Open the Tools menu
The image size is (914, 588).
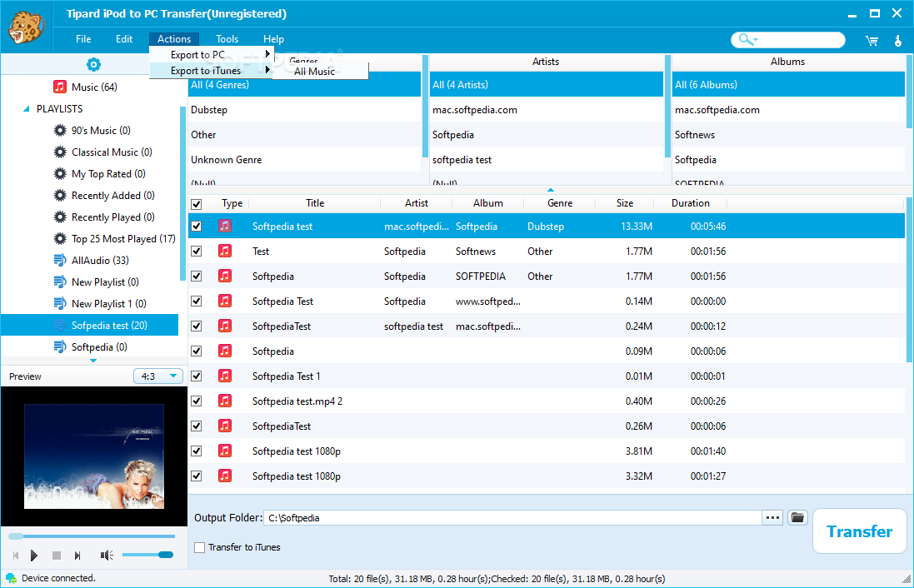tap(227, 39)
